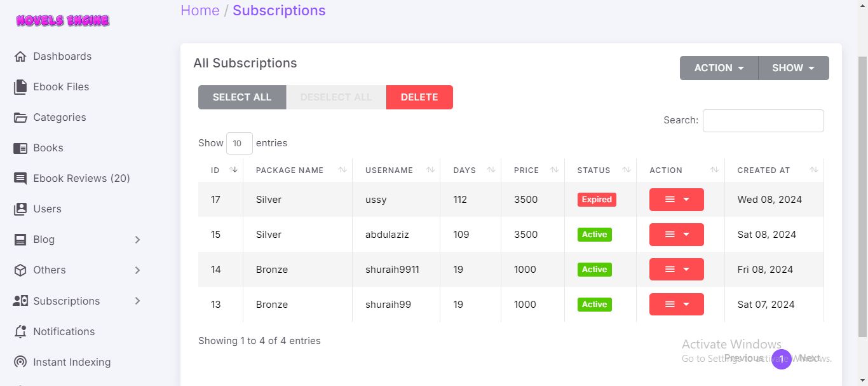Open the ACTION dropdown button
Image resolution: width=868 pixels, height=386 pixels.
719,68
